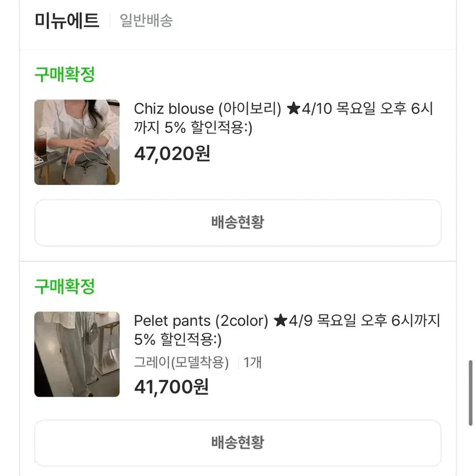Image resolution: width=476 pixels, height=476 pixels.
Task: Open the Pelet pants product thumbnail
Action: [x=77, y=354]
